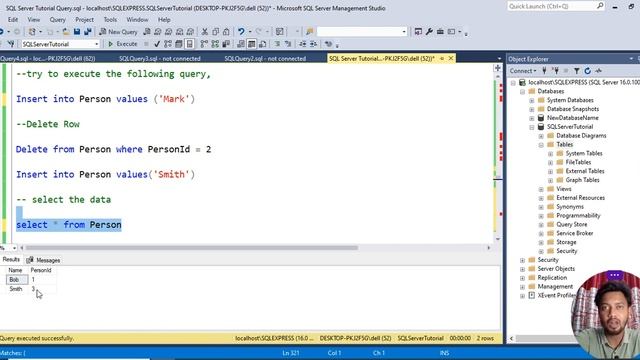Image resolution: width=640 pixels, height=360 pixels.
Task: Click the PersonId column header
Action: (42, 270)
